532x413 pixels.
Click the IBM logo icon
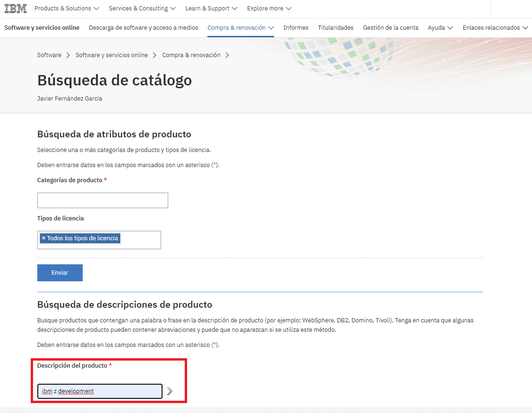[x=16, y=8]
